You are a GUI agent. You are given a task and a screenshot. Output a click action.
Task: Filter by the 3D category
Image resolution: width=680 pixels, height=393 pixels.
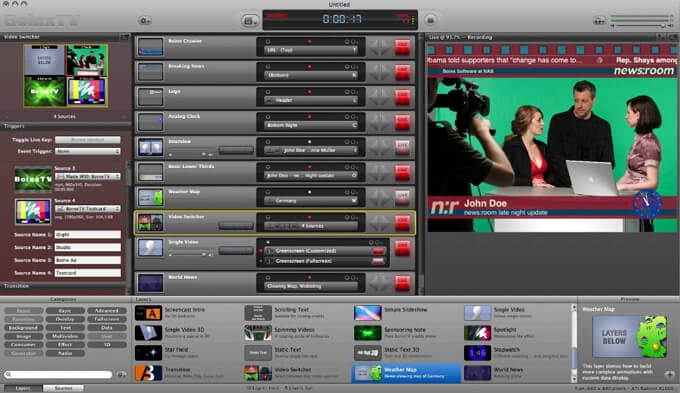tap(107, 345)
